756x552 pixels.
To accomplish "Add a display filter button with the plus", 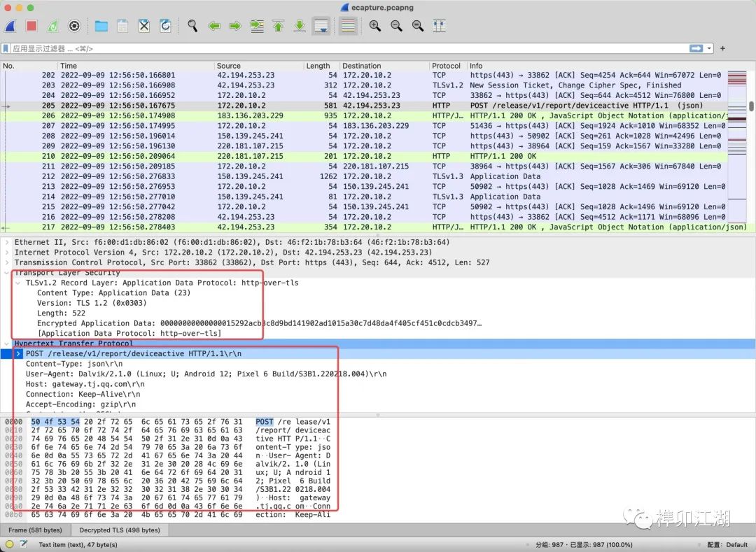I will 722,49.
